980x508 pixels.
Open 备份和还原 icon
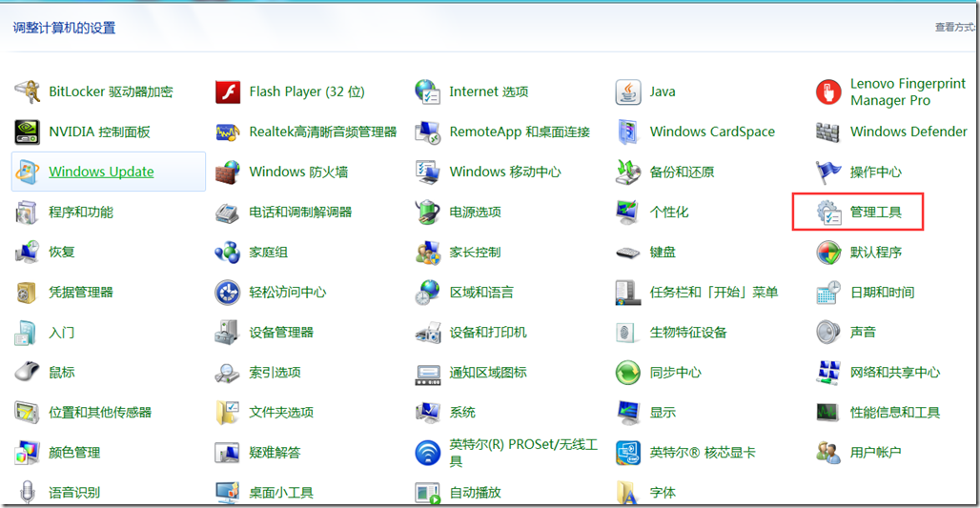point(628,172)
